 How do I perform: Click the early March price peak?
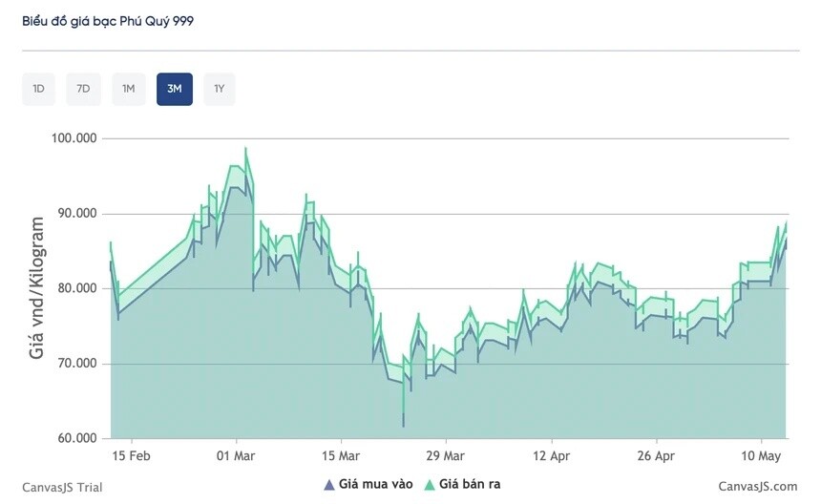point(245,149)
